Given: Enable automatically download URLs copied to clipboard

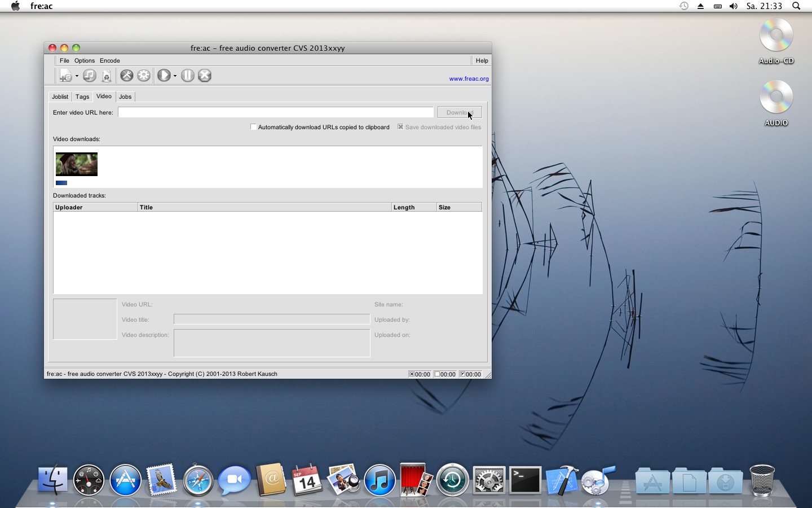Looking at the screenshot, I should click(x=253, y=127).
